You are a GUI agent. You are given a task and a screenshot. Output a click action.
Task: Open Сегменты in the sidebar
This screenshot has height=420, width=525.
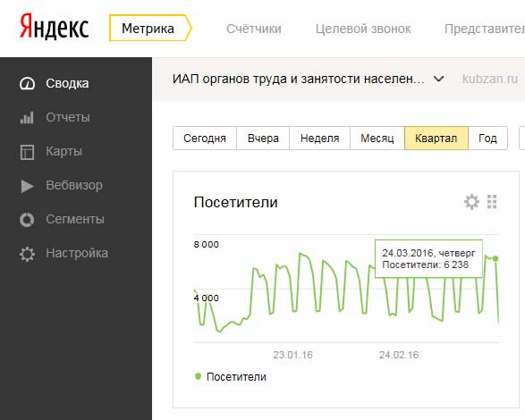pos(75,219)
